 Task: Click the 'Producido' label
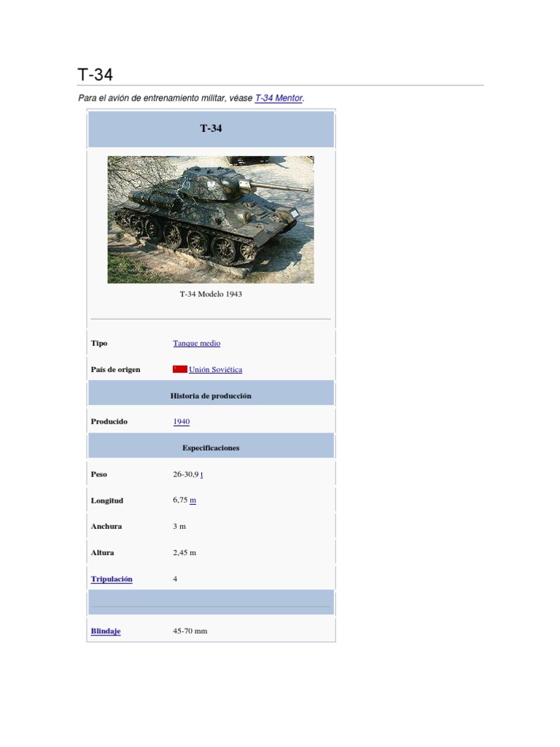click(x=109, y=422)
